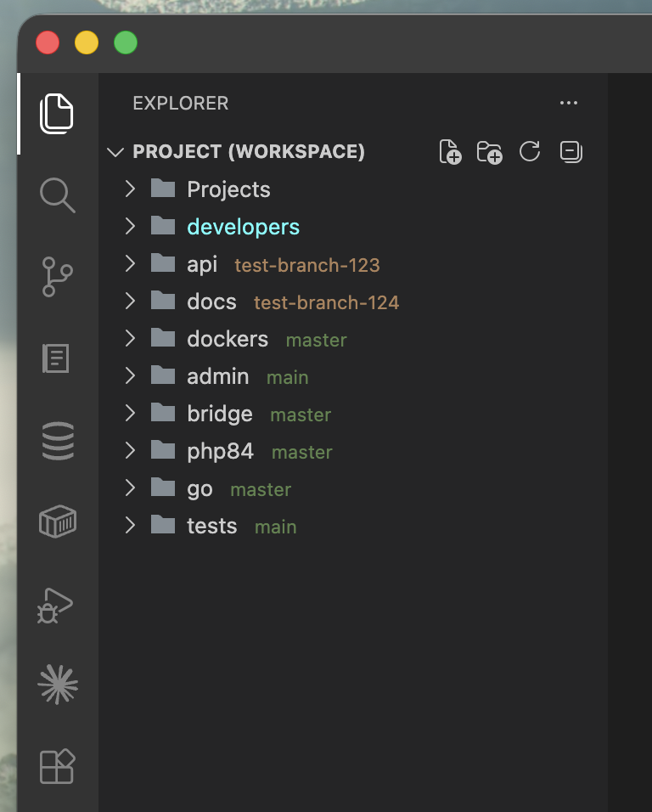Expand the dockers folder chevron

click(x=130, y=338)
